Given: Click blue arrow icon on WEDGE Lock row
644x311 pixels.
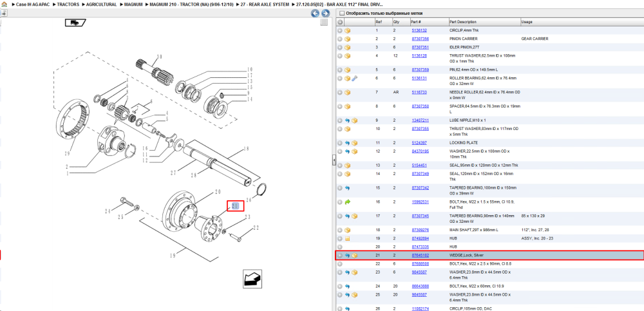Looking at the screenshot, I should tap(348, 256).
